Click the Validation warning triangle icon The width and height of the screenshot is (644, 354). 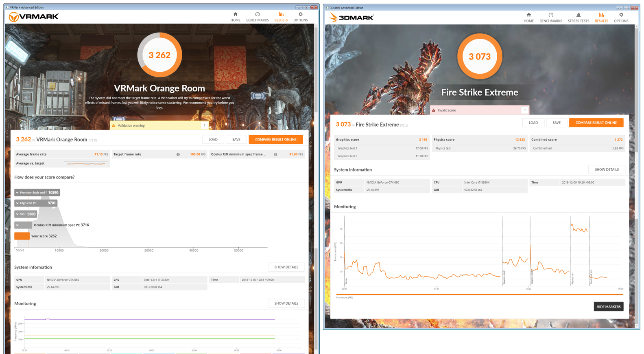click(114, 125)
